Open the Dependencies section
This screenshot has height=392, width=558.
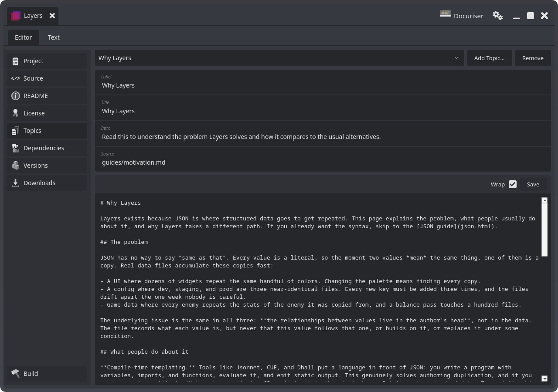(x=47, y=148)
